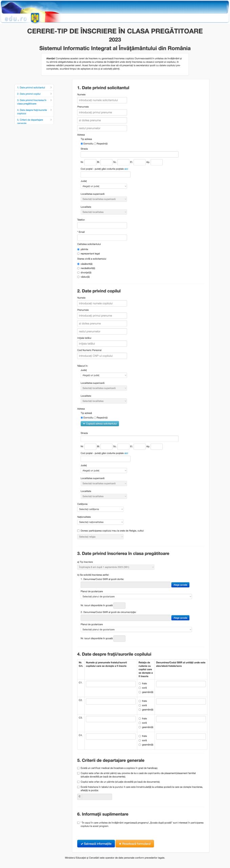Focus the child's CNP input field
The height and width of the screenshot is (868, 230).
(x=102, y=356)
